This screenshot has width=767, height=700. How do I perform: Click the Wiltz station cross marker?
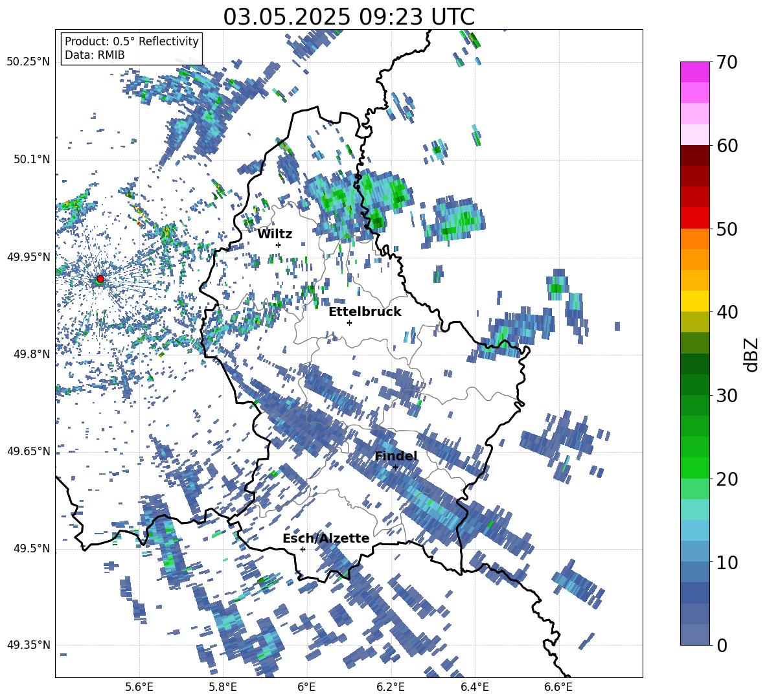click(x=279, y=245)
